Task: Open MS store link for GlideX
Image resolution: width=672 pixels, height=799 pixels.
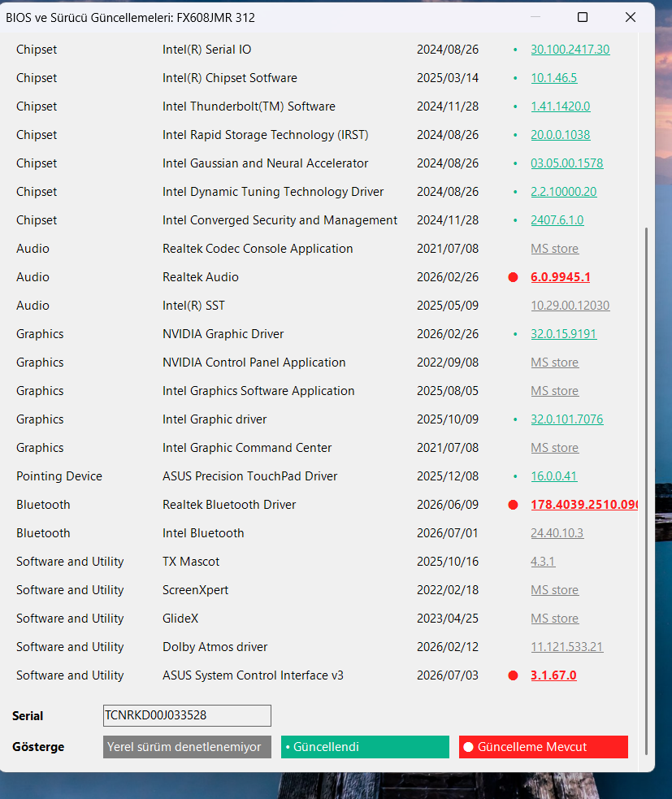Action: pyautogui.click(x=555, y=619)
